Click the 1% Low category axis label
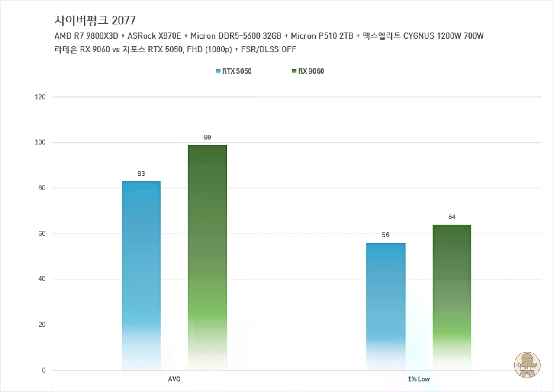The height and width of the screenshot is (392, 554). click(419, 379)
